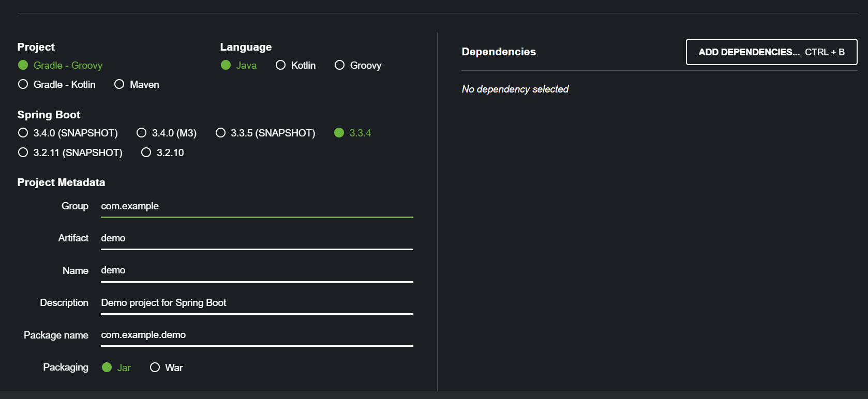Image resolution: width=868 pixels, height=399 pixels.
Task: Select Gradle - Groovy project type
Action: [61, 65]
